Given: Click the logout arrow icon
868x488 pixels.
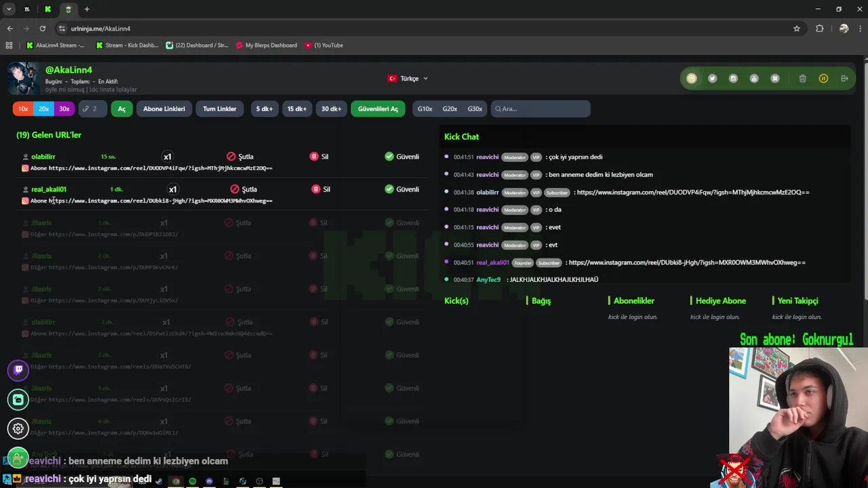Looking at the screenshot, I should pos(844,79).
